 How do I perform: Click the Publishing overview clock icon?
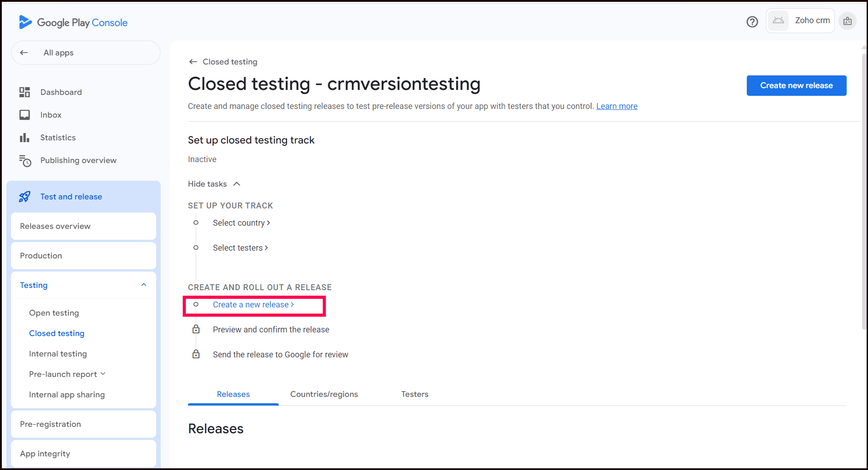coord(25,161)
